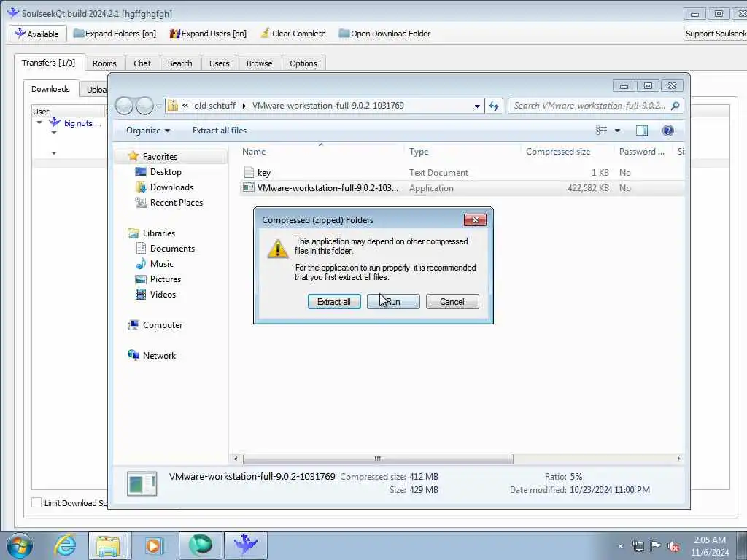Open the change view icon
This screenshot has height=560, width=747.
[602, 131]
